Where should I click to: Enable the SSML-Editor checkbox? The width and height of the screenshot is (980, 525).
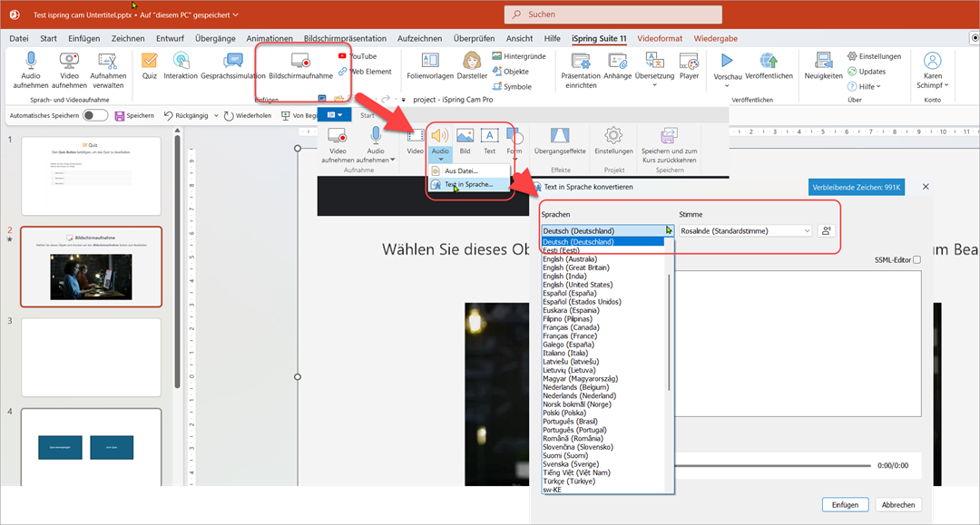coord(916,260)
